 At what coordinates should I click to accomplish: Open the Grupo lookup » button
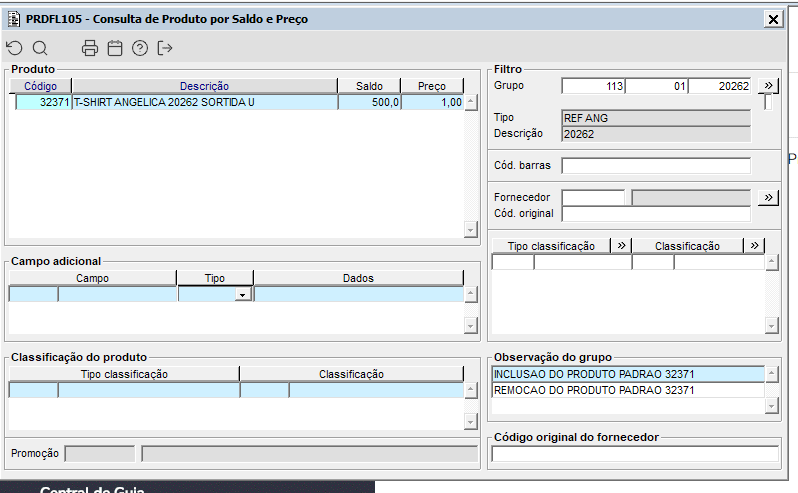(768, 85)
